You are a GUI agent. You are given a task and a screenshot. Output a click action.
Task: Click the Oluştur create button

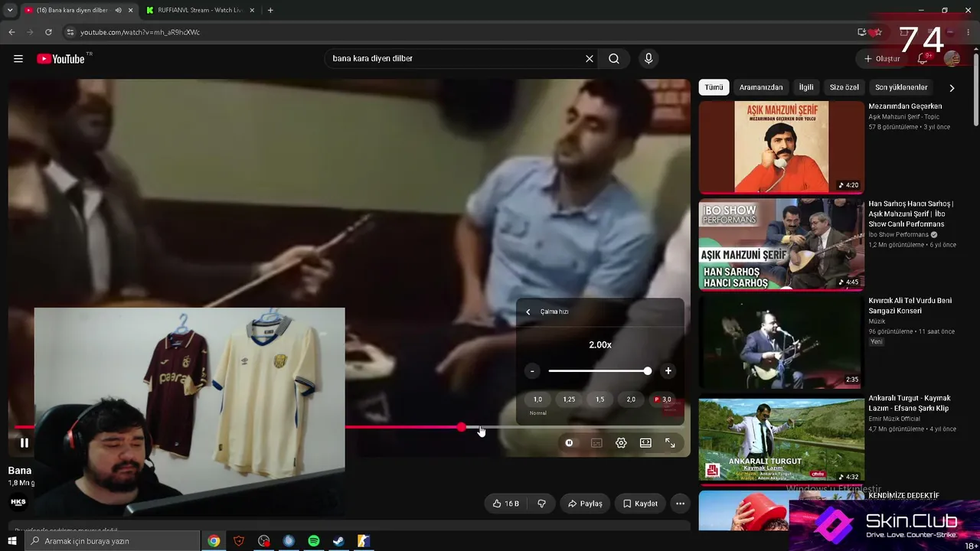click(x=882, y=59)
